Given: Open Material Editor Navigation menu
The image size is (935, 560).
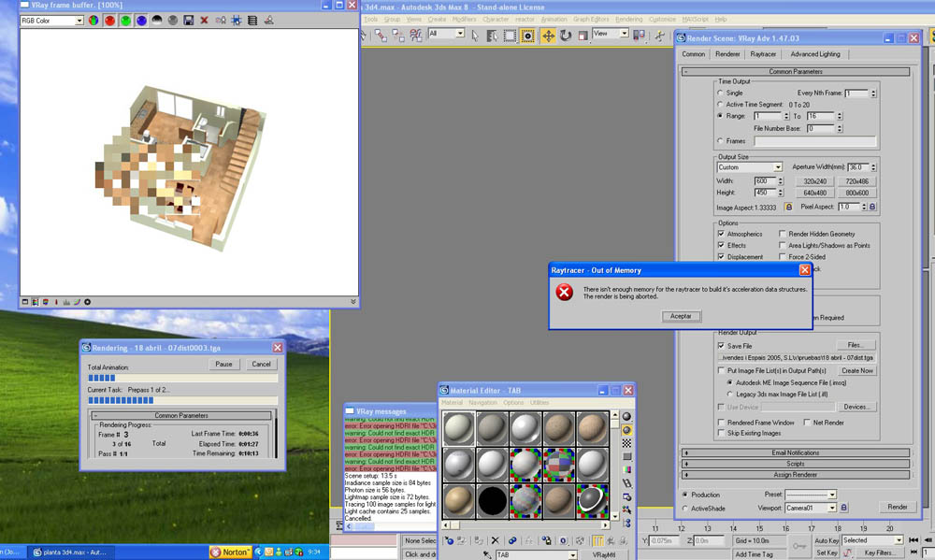Looking at the screenshot, I should point(482,403).
